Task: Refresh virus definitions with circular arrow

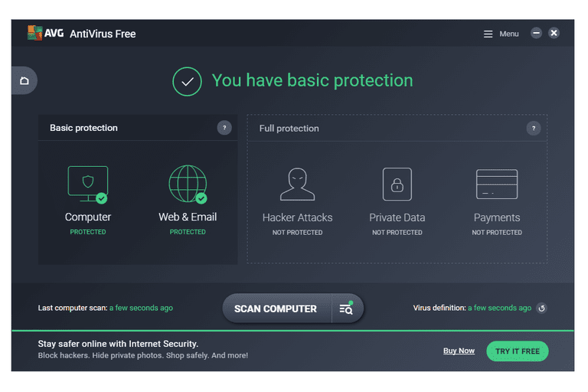Action: click(x=541, y=309)
